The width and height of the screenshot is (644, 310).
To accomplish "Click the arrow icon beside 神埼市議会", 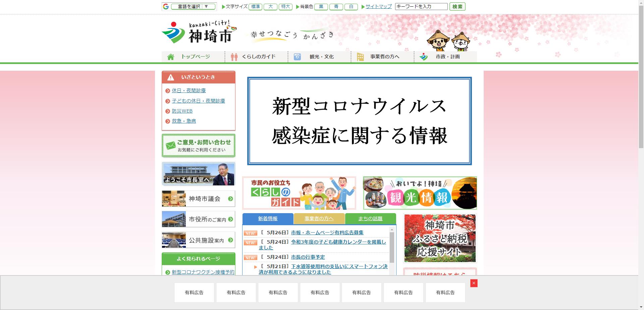I will point(230,199).
